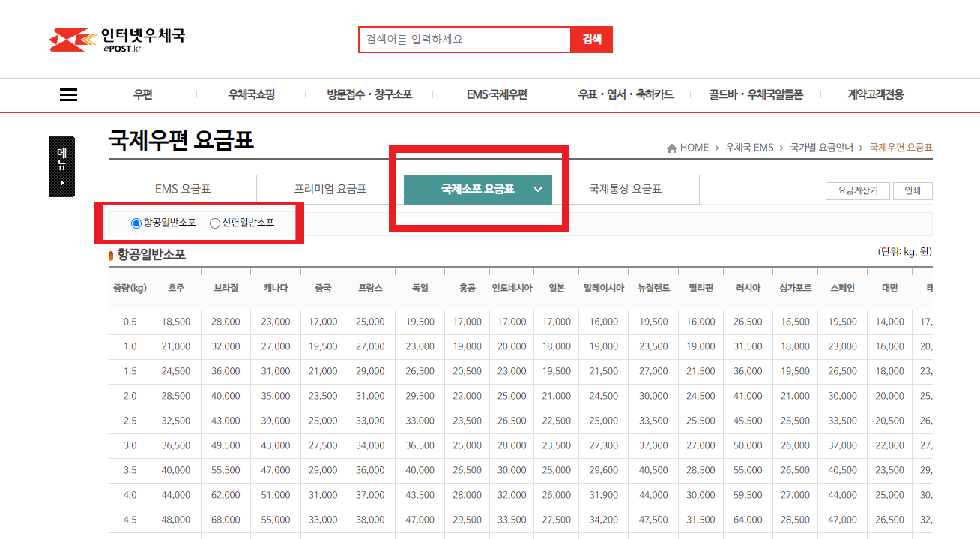The height and width of the screenshot is (539, 980).
Task: Expand the chevron on 국제소포 요금표 tab
Action: pyautogui.click(x=536, y=190)
